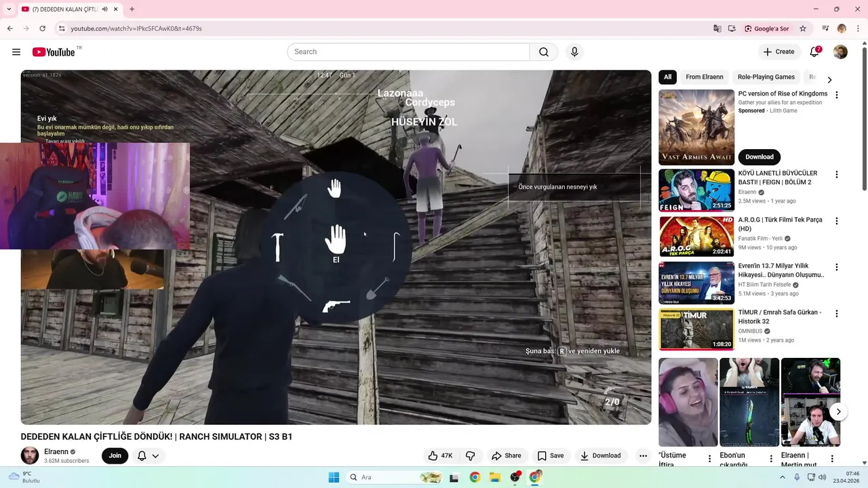Click the Create button
The image size is (868, 488).
pos(778,52)
